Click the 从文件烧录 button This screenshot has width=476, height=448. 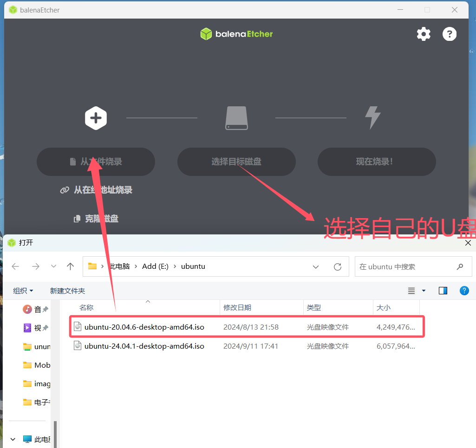96,162
